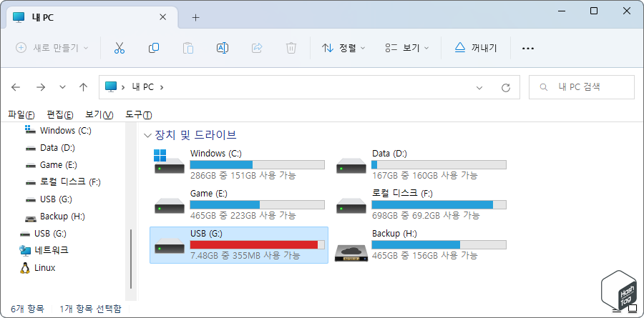Click the "465GB 중 156GB 사용 가능" text
Screen dimensions: 644x318
424,256
